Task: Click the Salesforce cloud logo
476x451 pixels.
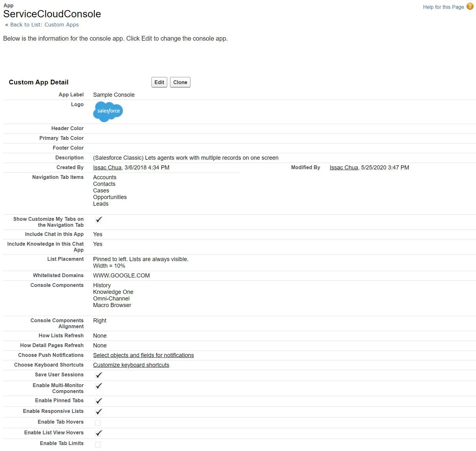Action: pyautogui.click(x=108, y=111)
